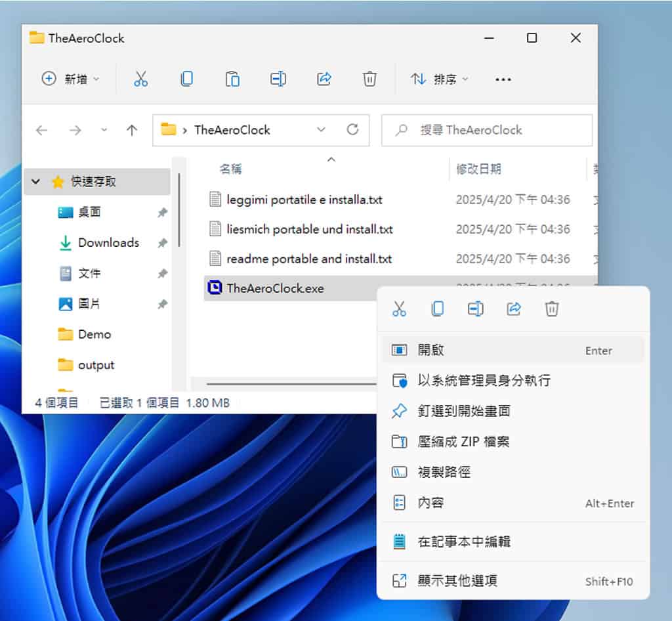Click the Rename icon in Explorer toolbar
The image size is (672, 621).
point(278,79)
